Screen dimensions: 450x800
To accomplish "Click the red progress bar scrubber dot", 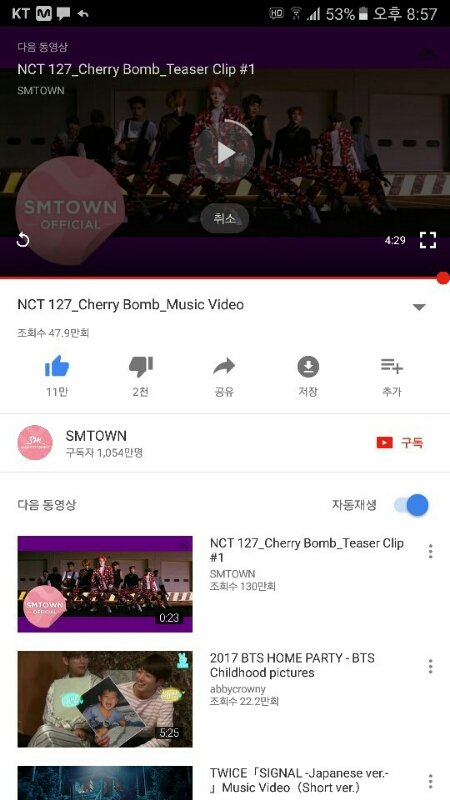I will [443, 278].
